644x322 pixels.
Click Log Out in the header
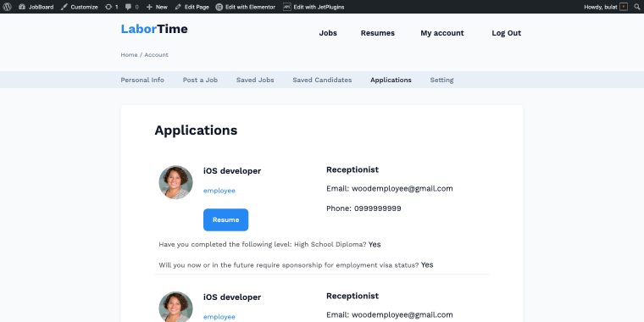tap(507, 33)
